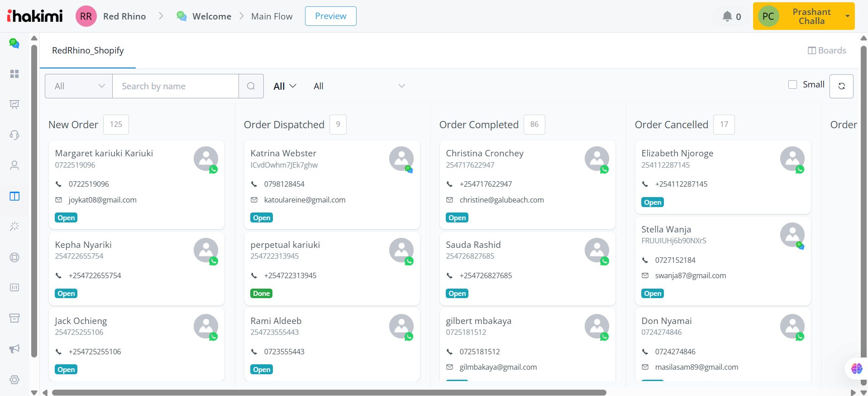Click Open status on Rami Aldeeb card
868x396 pixels.
[262, 370]
